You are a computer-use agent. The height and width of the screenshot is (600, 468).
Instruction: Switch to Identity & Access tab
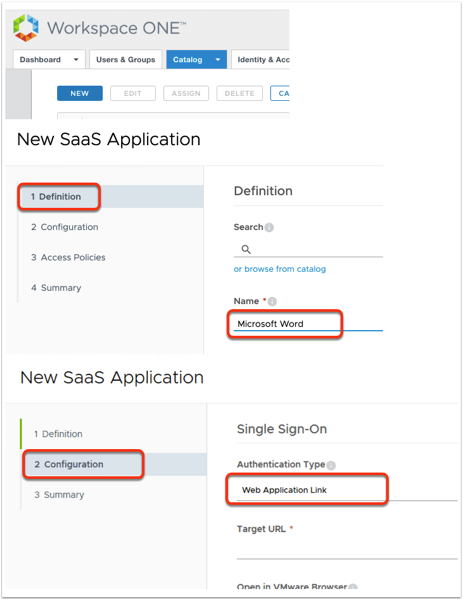[x=261, y=60]
